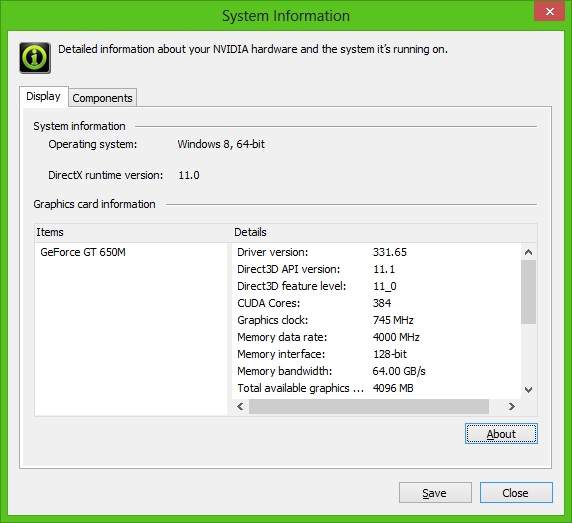Select the Display tab
The height and width of the screenshot is (523, 572).
tap(44, 96)
